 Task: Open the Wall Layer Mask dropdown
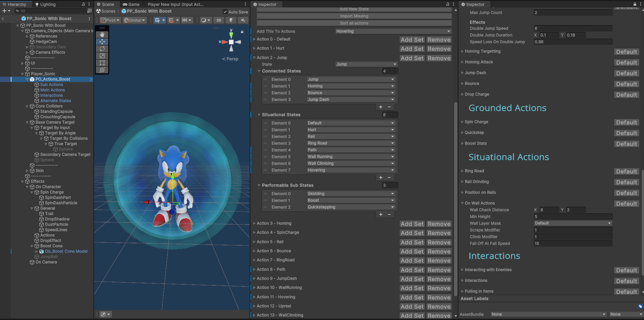[573, 223]
